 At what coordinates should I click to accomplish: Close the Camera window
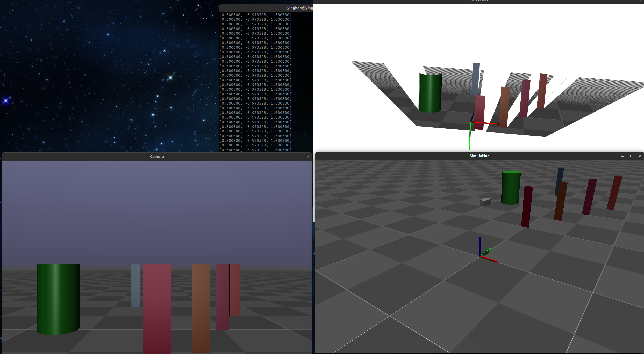308,157
